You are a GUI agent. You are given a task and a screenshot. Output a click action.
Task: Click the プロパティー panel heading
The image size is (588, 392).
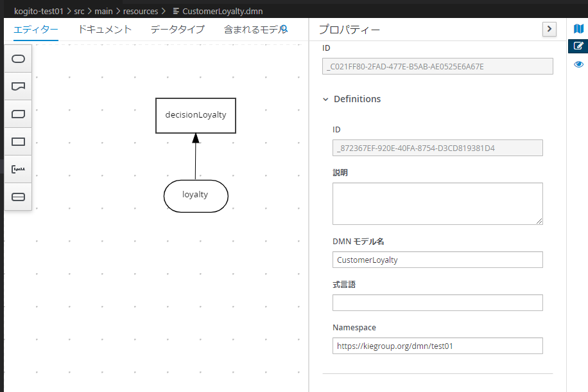(x=349, y=30)
